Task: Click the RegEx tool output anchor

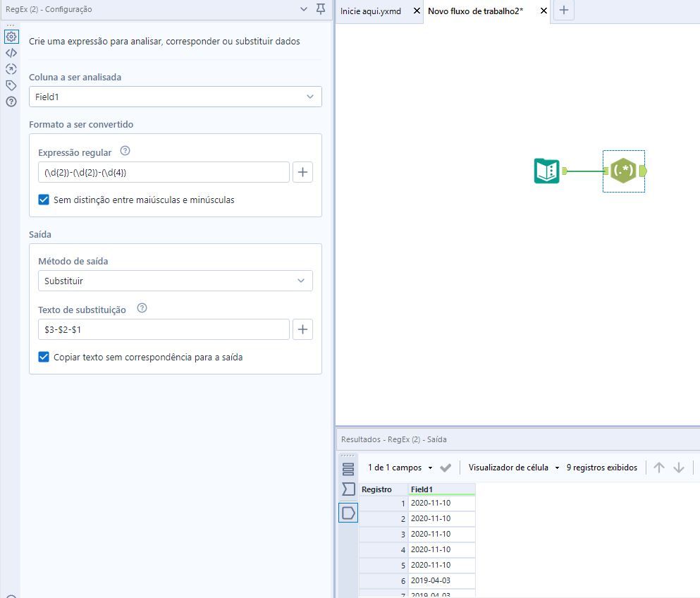Action: pyautogui.click(x=643, y=171)
